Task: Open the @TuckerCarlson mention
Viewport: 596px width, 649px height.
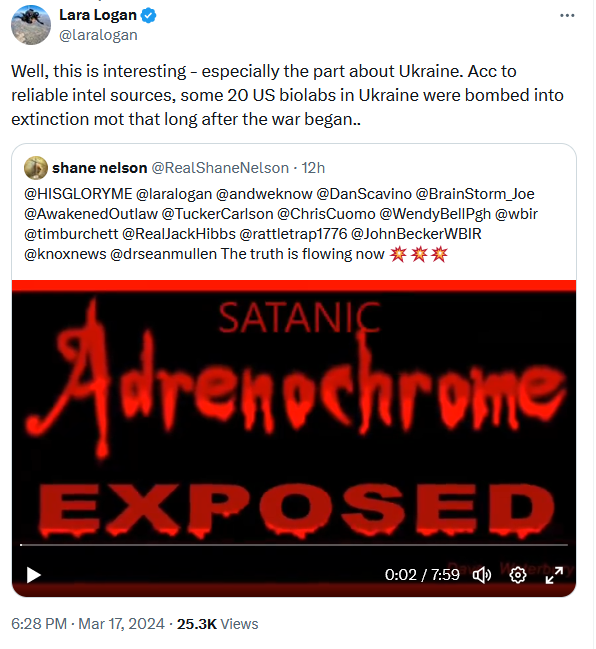Action: click(217, 214)
